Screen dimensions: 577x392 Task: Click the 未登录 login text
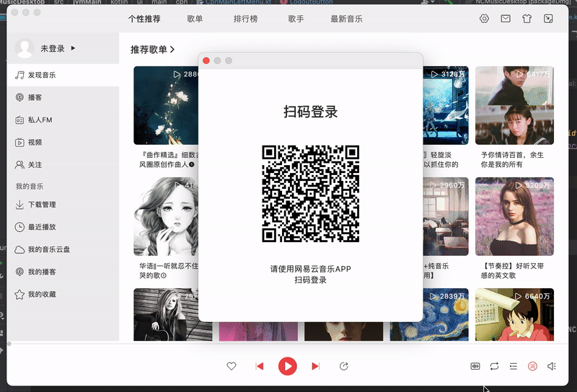(x=53, y=48)
